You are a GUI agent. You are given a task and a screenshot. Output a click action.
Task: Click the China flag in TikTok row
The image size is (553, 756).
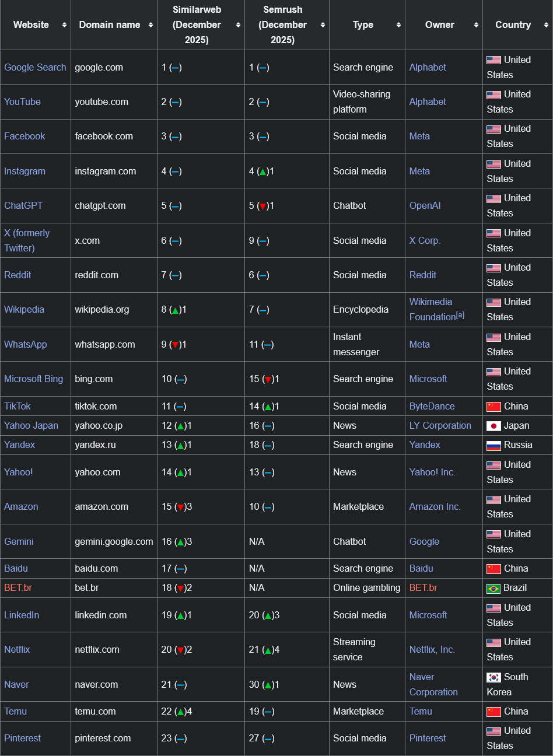494,407
